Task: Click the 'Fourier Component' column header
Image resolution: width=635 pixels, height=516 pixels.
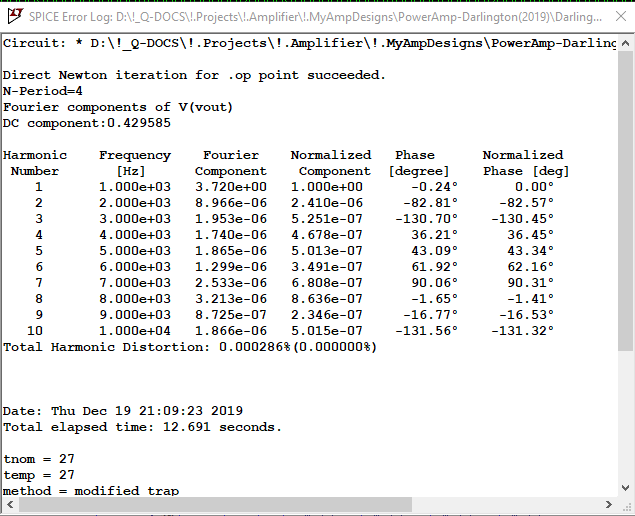Action: tap(231, 163)
